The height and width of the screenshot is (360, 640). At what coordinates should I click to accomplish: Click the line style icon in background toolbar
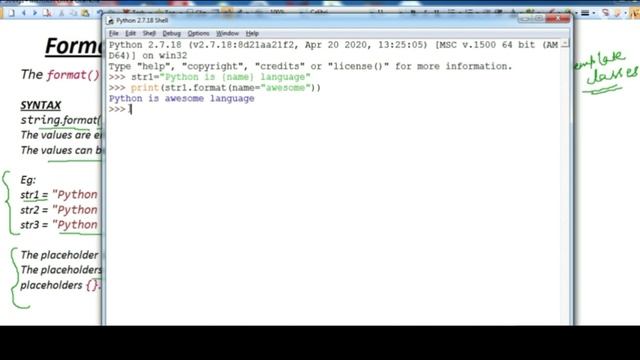pos(585,13)
